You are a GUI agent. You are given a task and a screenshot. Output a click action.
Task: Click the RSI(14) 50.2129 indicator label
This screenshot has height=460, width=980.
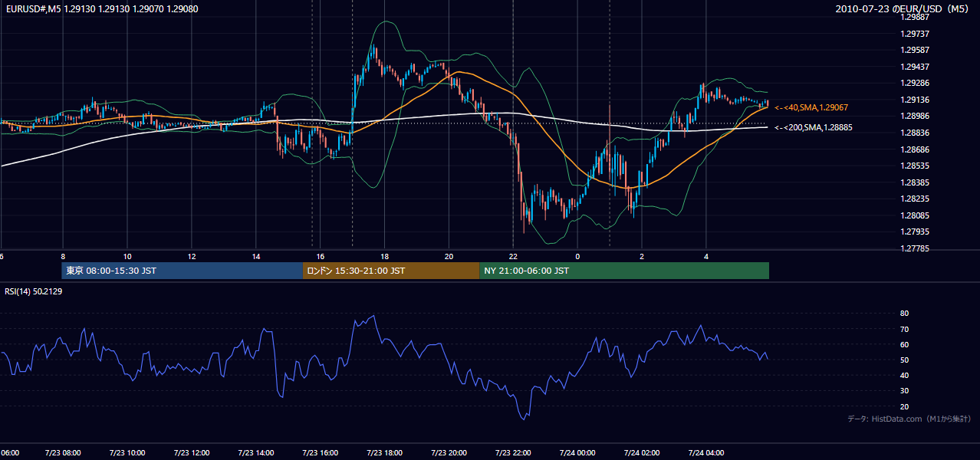pyautogui.click(x=34, y=291)
